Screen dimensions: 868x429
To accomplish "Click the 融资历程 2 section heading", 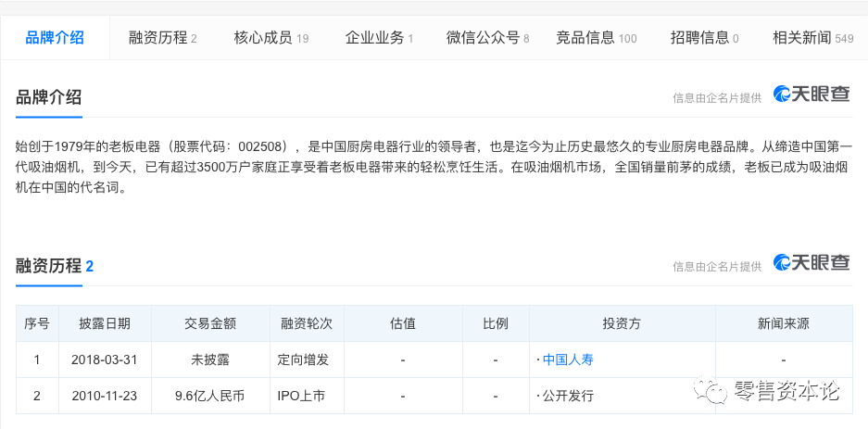I will click(x=55, y=266).
